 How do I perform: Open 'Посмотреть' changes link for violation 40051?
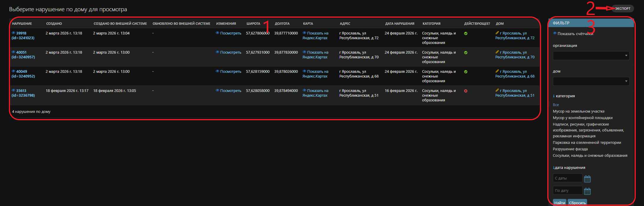pyautogui.click(x=230, y=52)
